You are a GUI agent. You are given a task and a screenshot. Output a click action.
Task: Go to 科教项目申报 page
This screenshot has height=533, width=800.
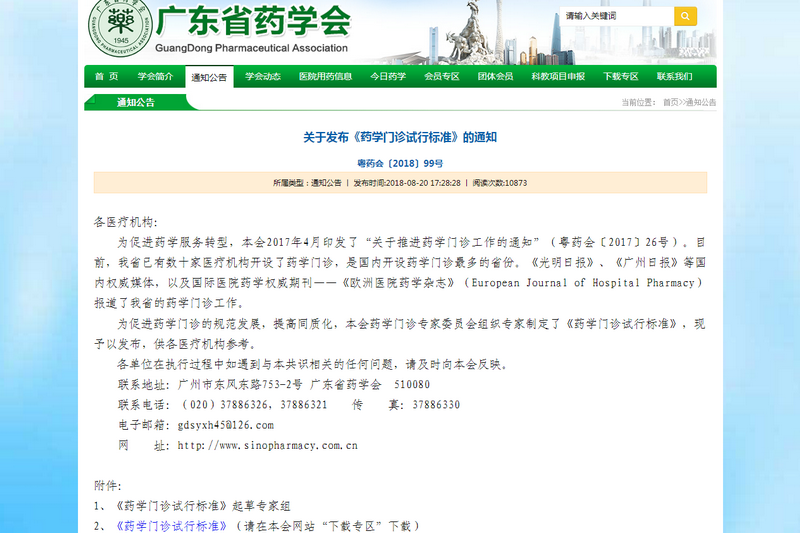coord(558,77)
